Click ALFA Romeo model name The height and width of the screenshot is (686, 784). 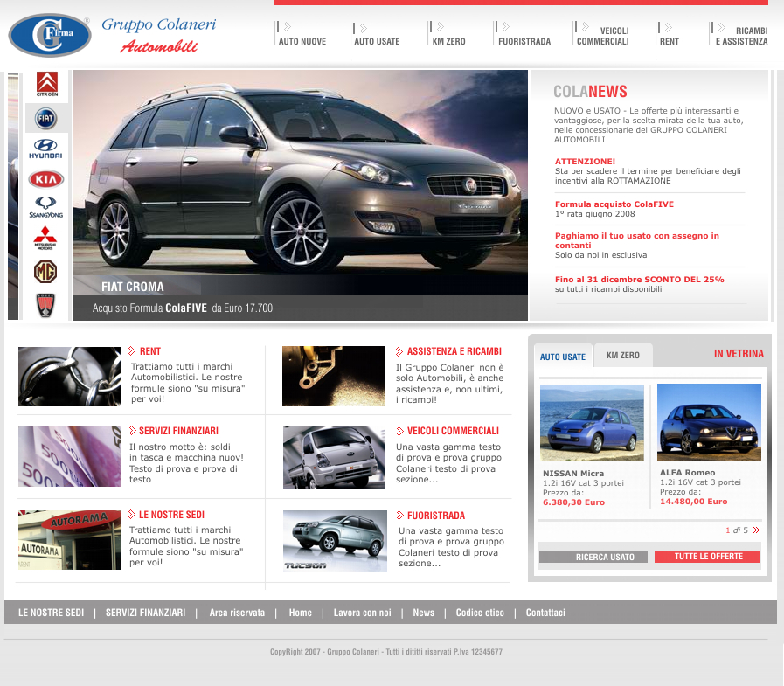click(x=688, y=473)
